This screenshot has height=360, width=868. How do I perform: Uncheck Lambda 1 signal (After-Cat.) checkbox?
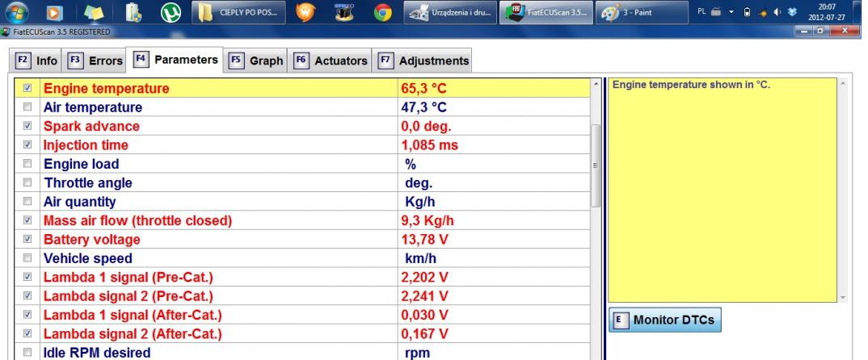point(27,315)
